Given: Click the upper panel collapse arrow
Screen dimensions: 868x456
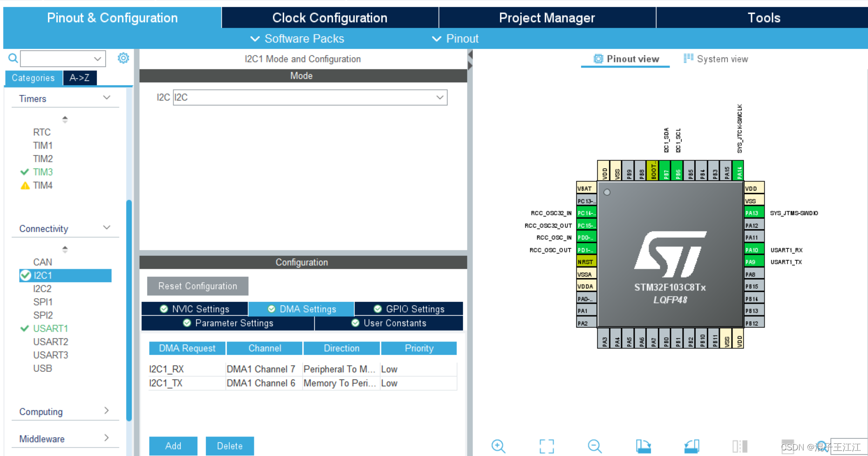Looking at the screenshot, I should tap(470, 54).
